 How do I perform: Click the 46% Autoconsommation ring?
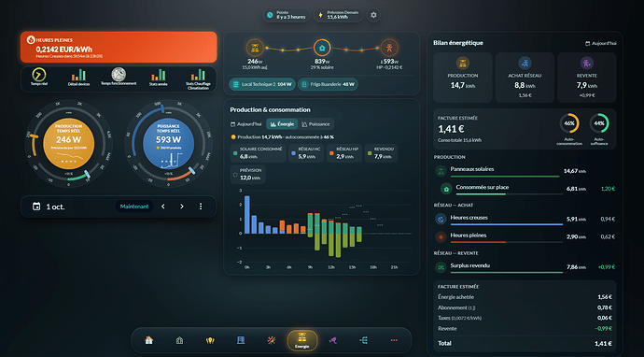[569, 123]
